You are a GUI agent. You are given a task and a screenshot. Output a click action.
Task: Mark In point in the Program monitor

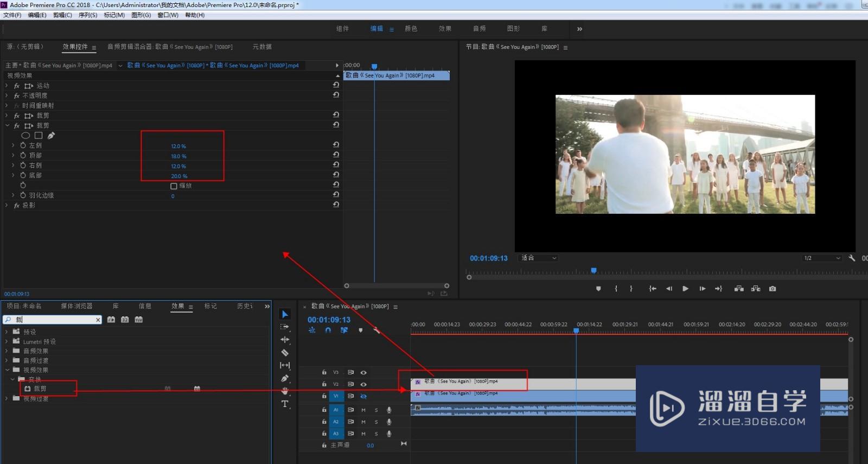(616, 289)
